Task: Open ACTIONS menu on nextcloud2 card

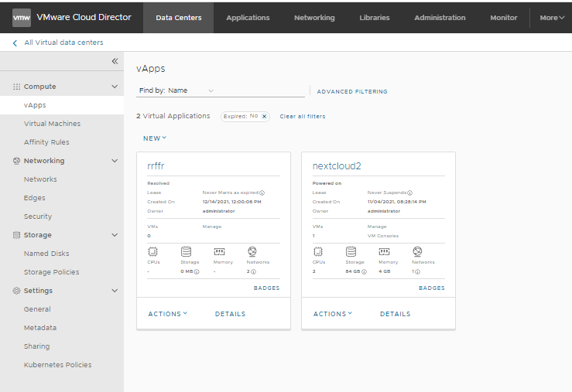Action: (x=333, y=314)
